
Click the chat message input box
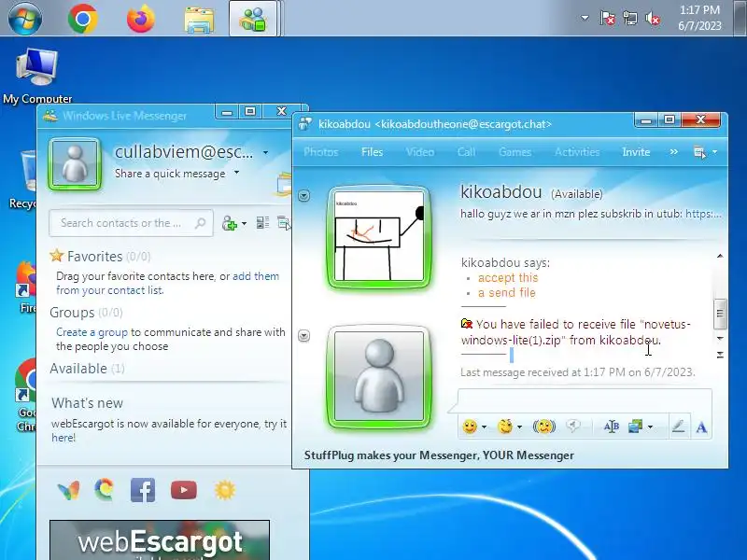tap(585, 401)
